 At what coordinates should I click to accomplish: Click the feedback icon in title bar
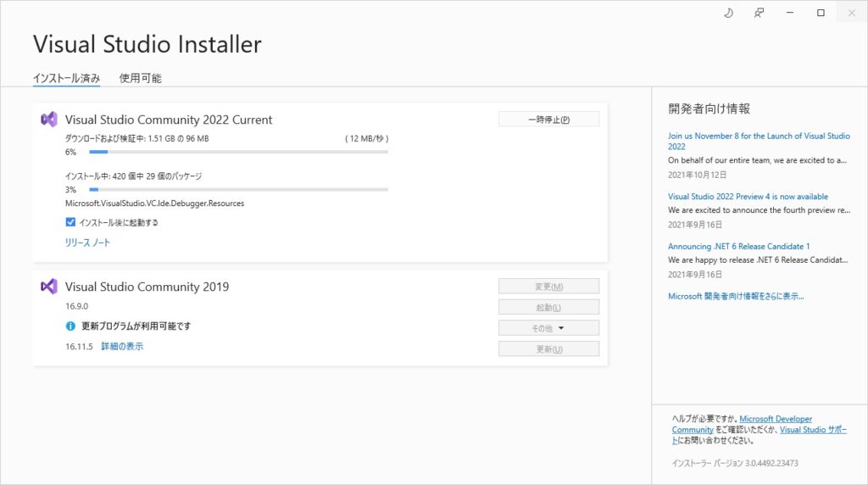(x=759, y=13)
